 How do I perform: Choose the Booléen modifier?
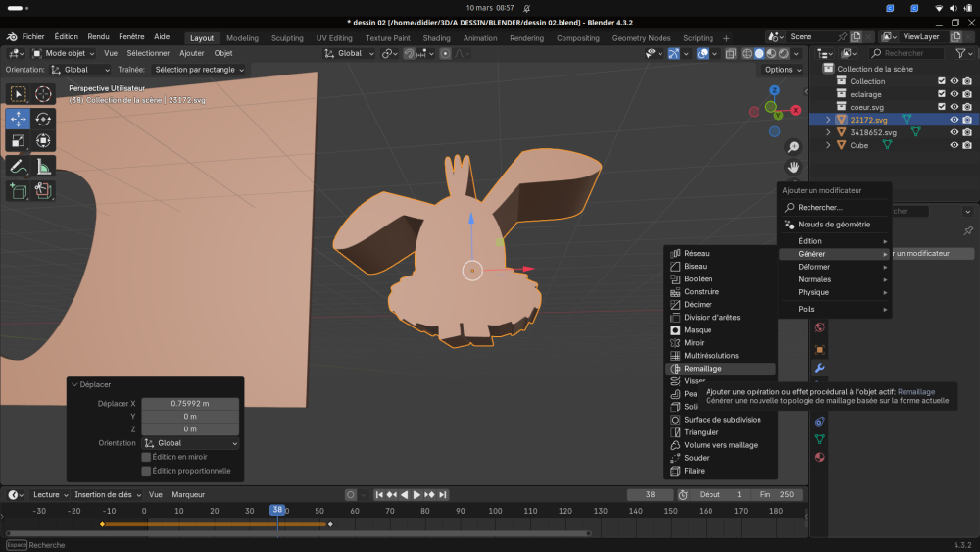[720, 278]
